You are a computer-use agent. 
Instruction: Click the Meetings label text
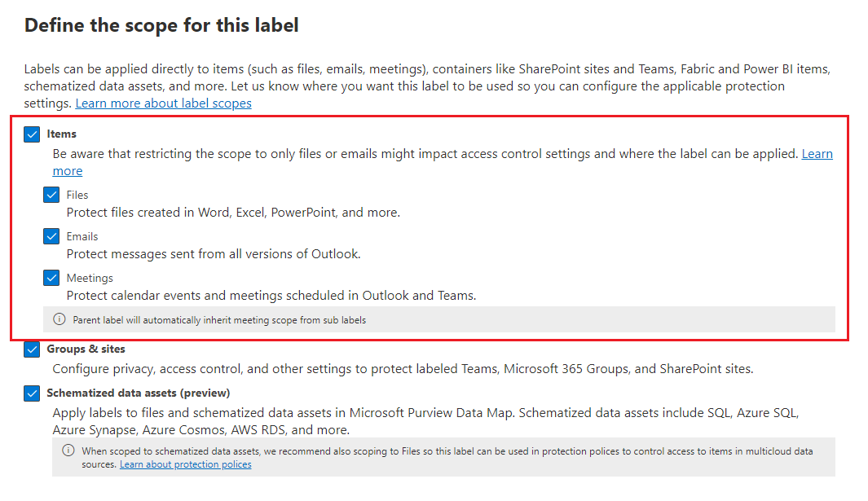click(x=90, y=277)
